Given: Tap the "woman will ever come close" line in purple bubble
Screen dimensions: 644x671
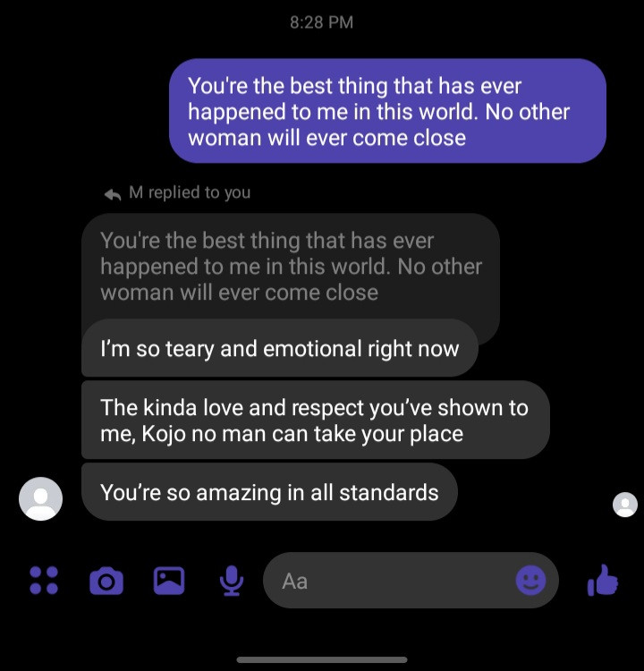Looking at the screenshot, I should coord(327,138).
